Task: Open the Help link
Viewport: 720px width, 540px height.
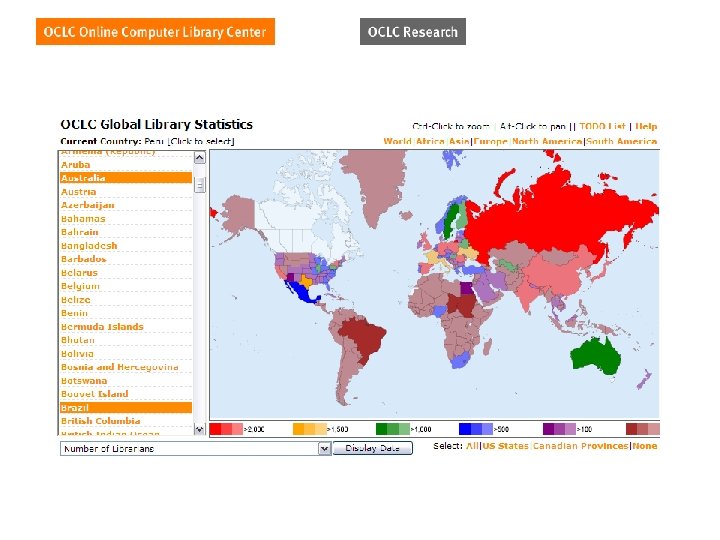Action: (646, 126)
